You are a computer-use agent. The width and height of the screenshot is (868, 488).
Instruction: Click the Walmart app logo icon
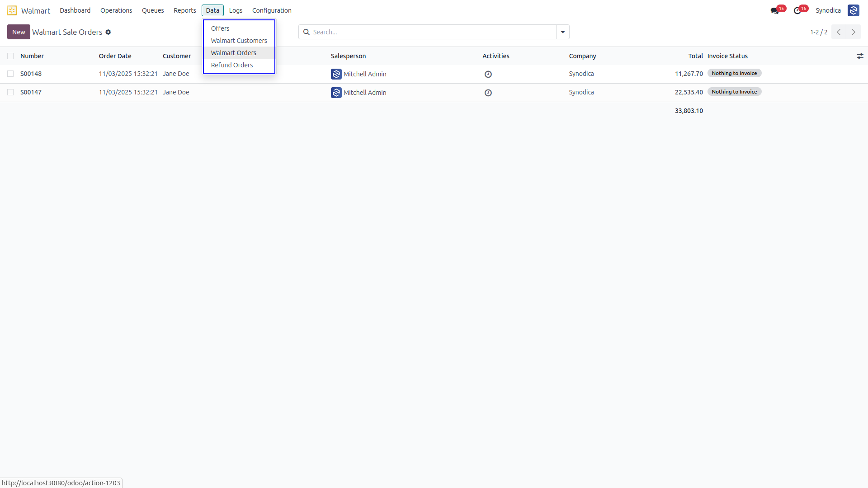tap(12, 10)
